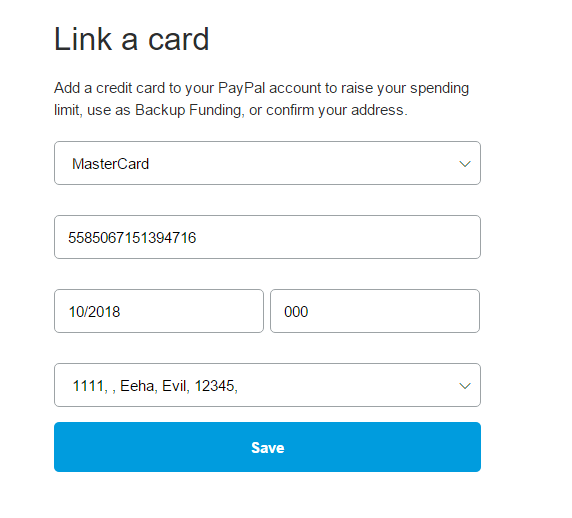572x518 pixels.
Task: Click the credit card description paragraph
Action: click(261, 99)
